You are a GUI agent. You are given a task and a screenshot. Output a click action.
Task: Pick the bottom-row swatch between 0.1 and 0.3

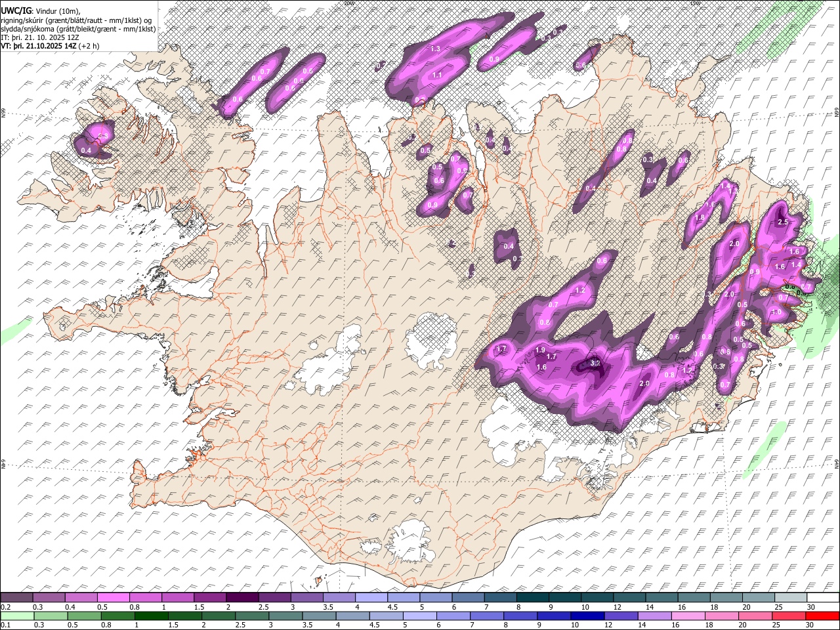[16, 616]
